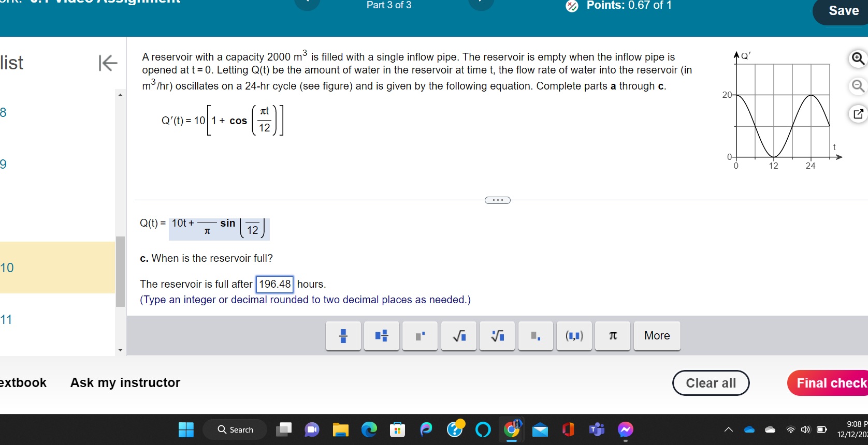
Task: Open graph in a pop-out window
Action: coord(858,113)
